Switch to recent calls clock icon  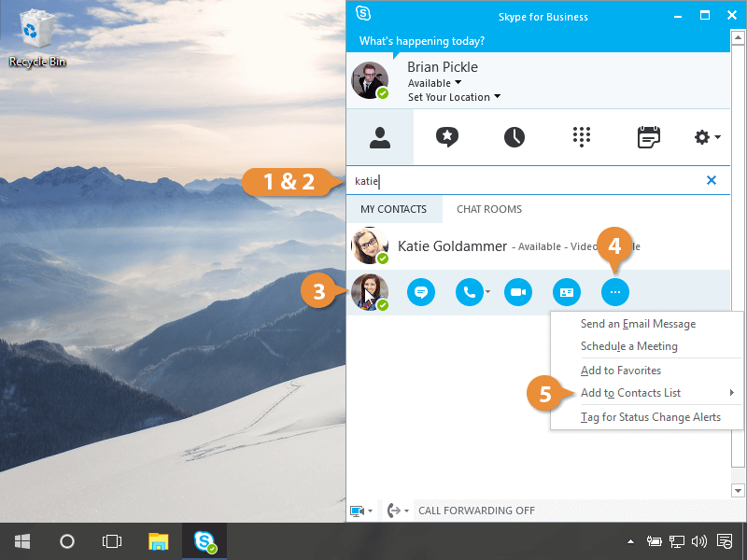point(514,137)
